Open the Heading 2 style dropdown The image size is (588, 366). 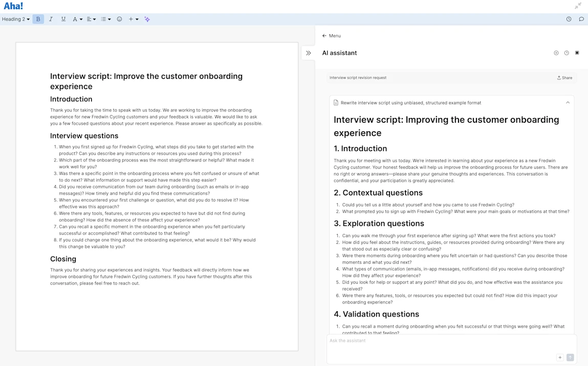tap(15, 19)
